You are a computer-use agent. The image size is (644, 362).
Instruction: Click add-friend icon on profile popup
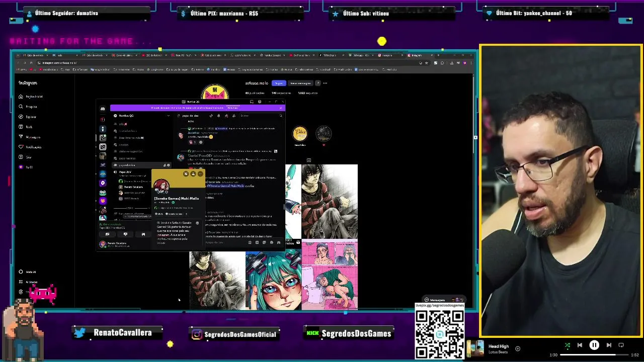click(193, 174)
